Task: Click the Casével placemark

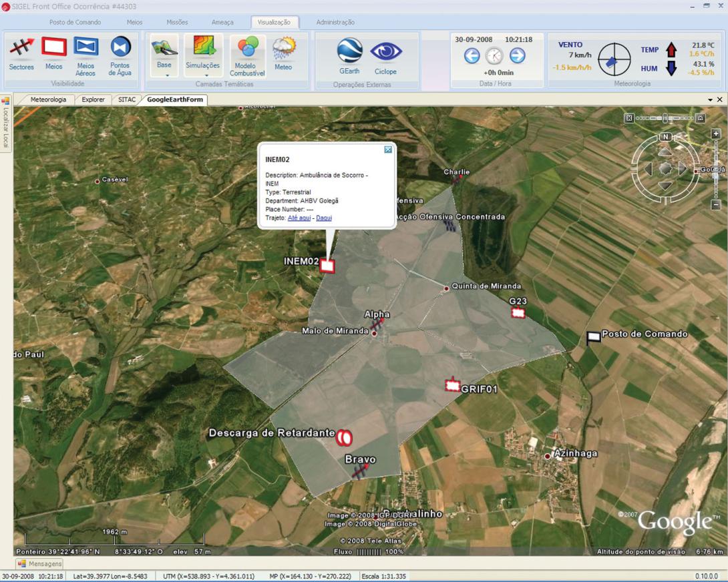Action: 97,182
